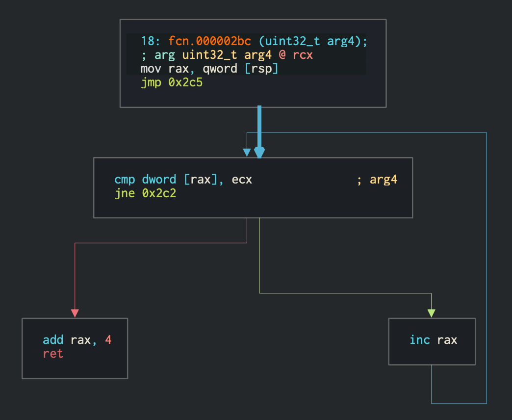Click the add rax, 4 instruction
This screenshot has height=420, width=512.
pyautogui.click(x=74, y=340)
